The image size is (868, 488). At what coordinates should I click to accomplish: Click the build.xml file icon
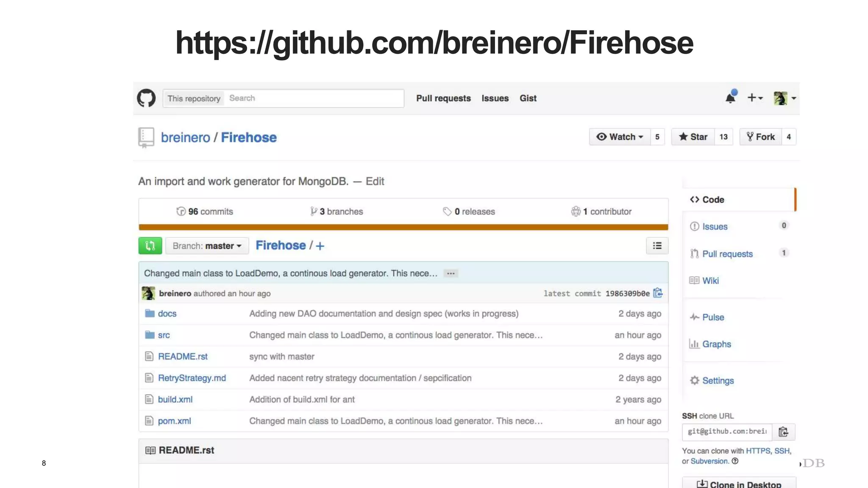[149, 399]
